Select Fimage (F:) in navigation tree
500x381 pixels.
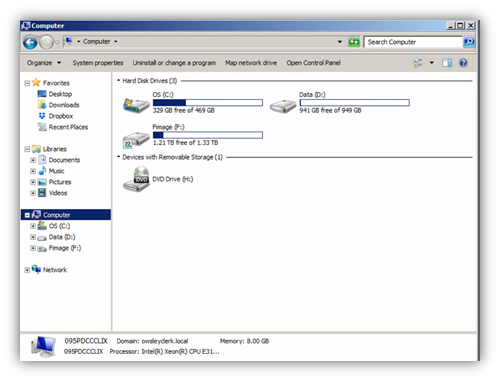pyautogui.click(x=65, y=248)
